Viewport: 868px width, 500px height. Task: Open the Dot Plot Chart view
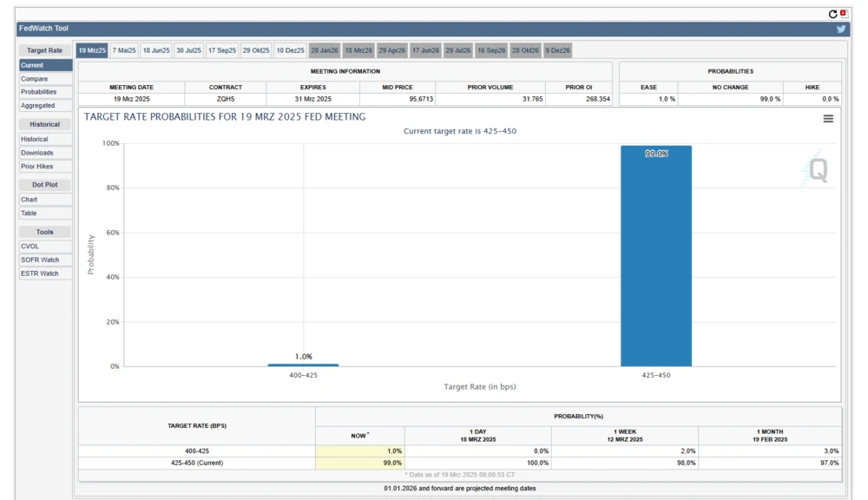coord(30,200)
